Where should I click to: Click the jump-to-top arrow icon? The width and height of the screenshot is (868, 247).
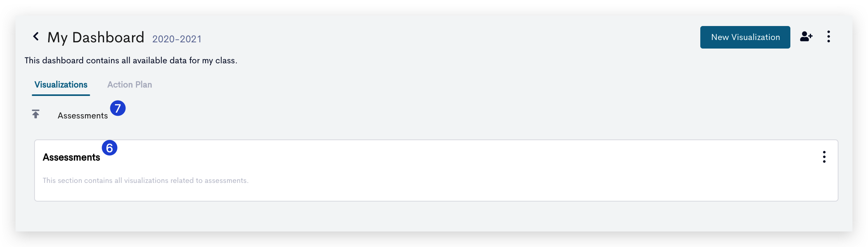36,114
